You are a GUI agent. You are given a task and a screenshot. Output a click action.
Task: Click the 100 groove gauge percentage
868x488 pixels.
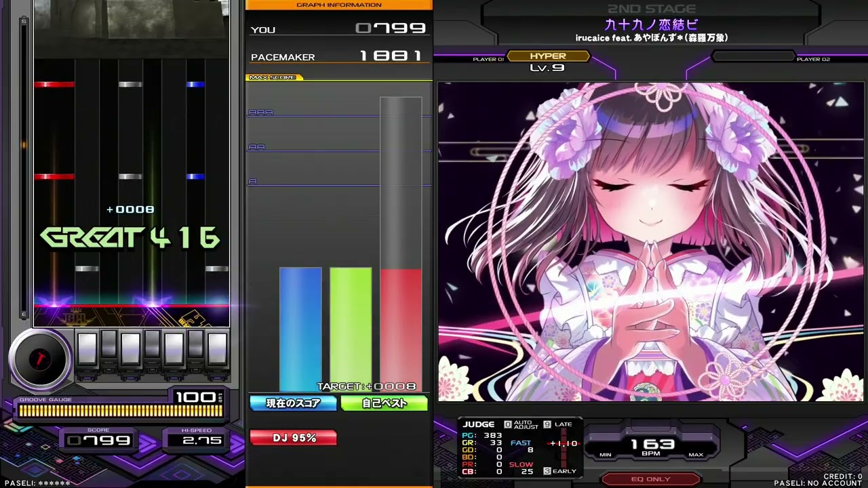pyautogui.click(x=195, y=397)
